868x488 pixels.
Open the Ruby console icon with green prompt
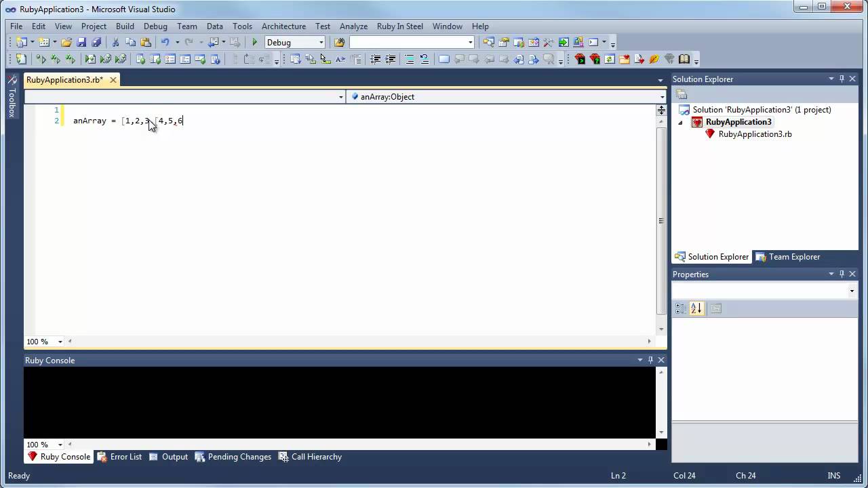pos(580,59)
